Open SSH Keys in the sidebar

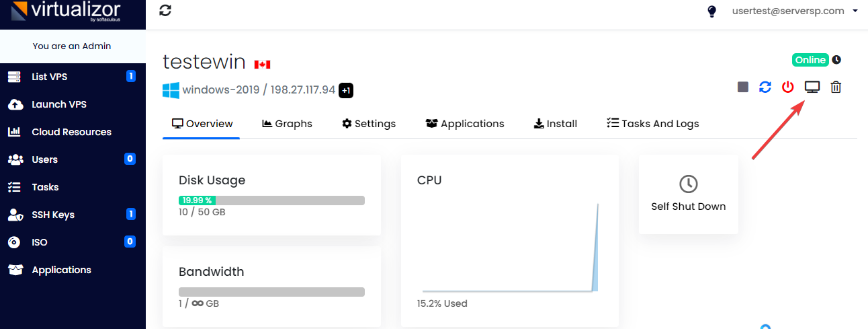[x=53, y=215]
